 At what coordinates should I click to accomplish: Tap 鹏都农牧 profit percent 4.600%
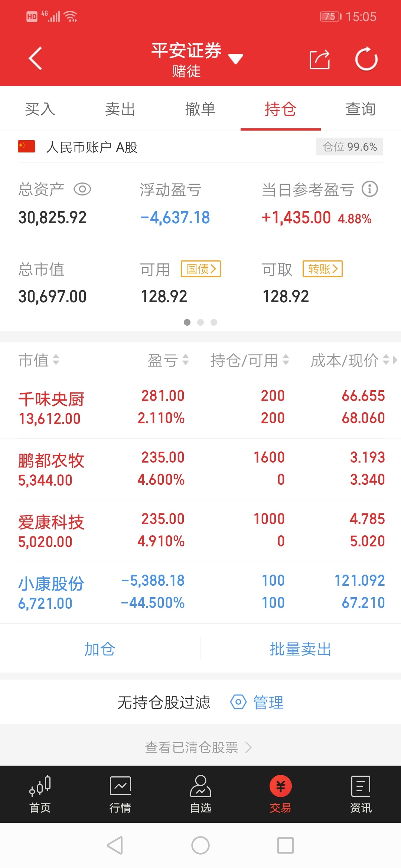point(161,480)
